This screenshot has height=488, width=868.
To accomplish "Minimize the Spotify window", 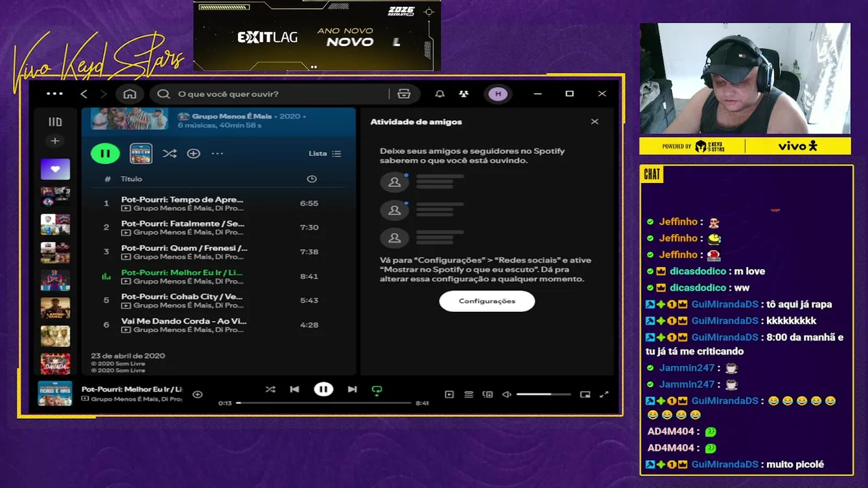I will (x=538, y=94).
